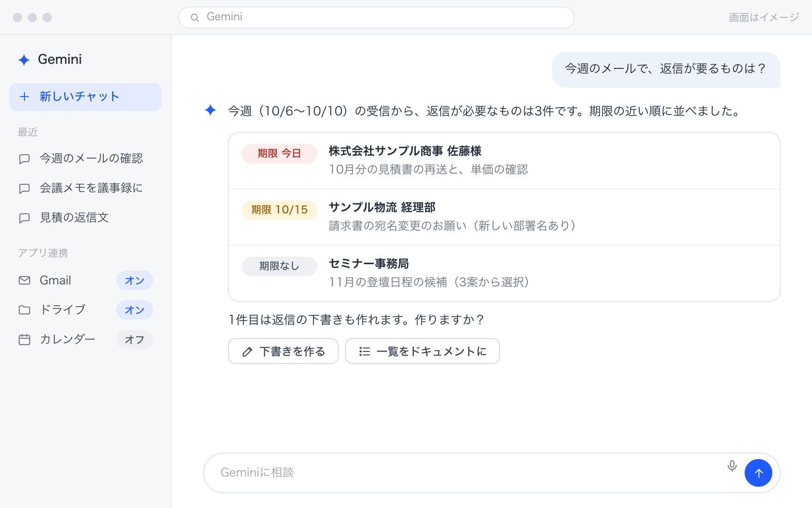
Task: Click the Gemini title text in sidebar
Action: (60, 60)
